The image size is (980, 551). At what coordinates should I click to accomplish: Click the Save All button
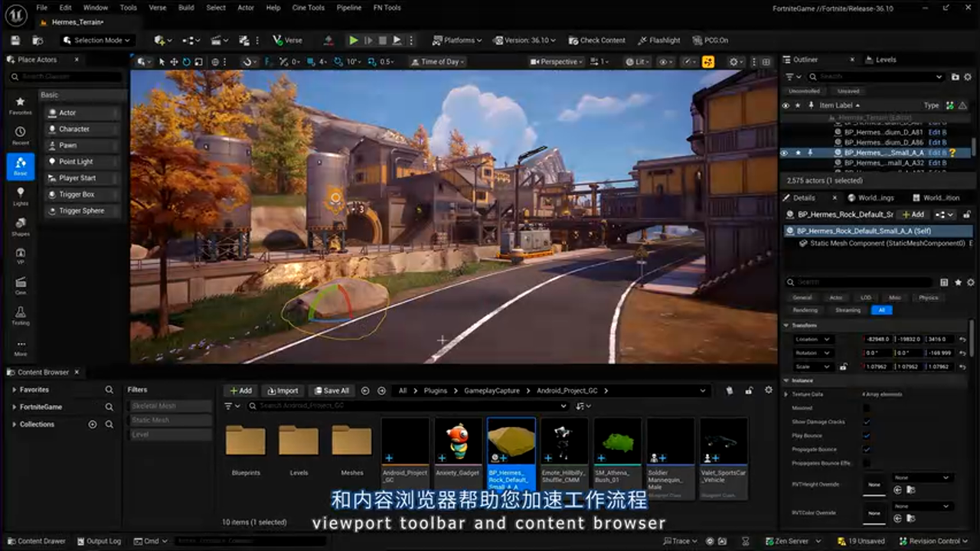(331, 390)
